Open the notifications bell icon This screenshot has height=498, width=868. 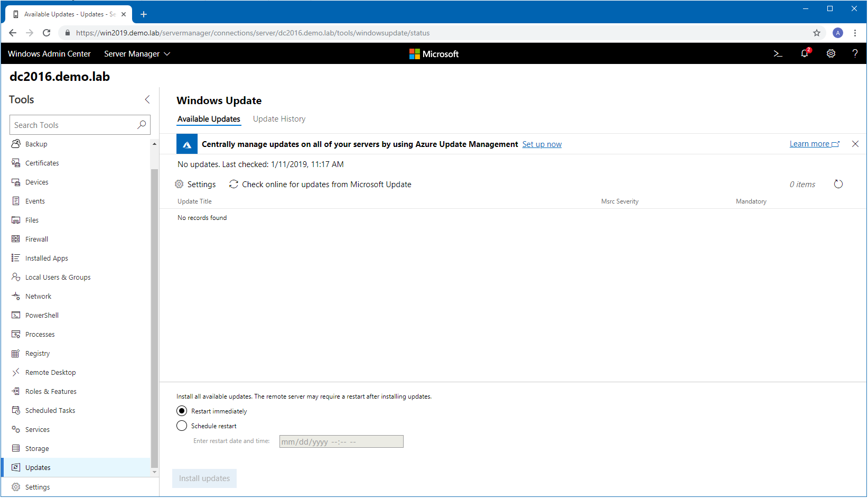[x=805, y=53]
